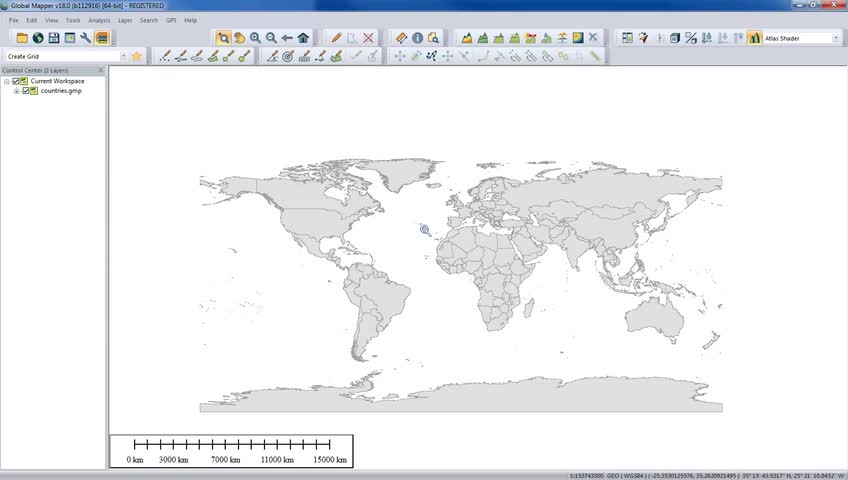The height and width of the screenshot is (480, 848).
Task: Open the Layer menu
Action: (x=125, y=20)
